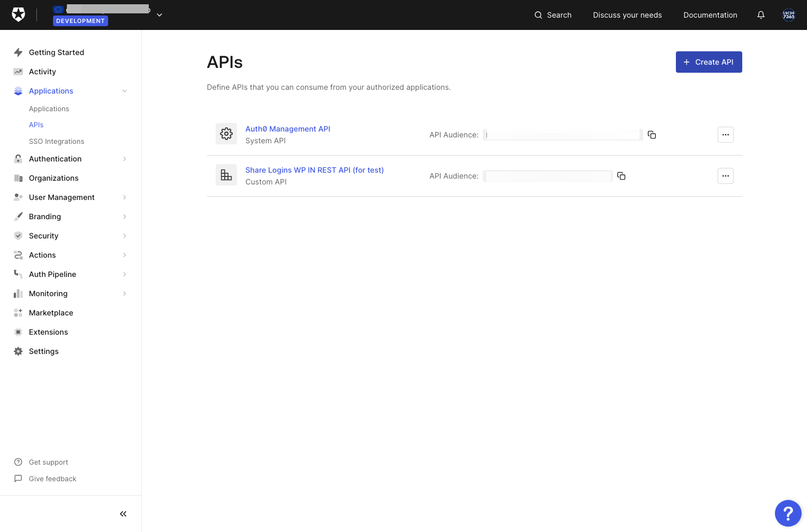The width and height of the screenshot is (807, 532).
Task: Click the Organizations building icon
Action: tap(18, 178)
